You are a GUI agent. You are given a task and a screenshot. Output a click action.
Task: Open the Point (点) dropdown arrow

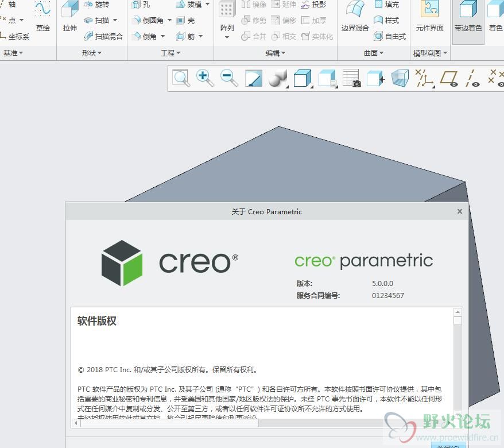pos(22,20)
